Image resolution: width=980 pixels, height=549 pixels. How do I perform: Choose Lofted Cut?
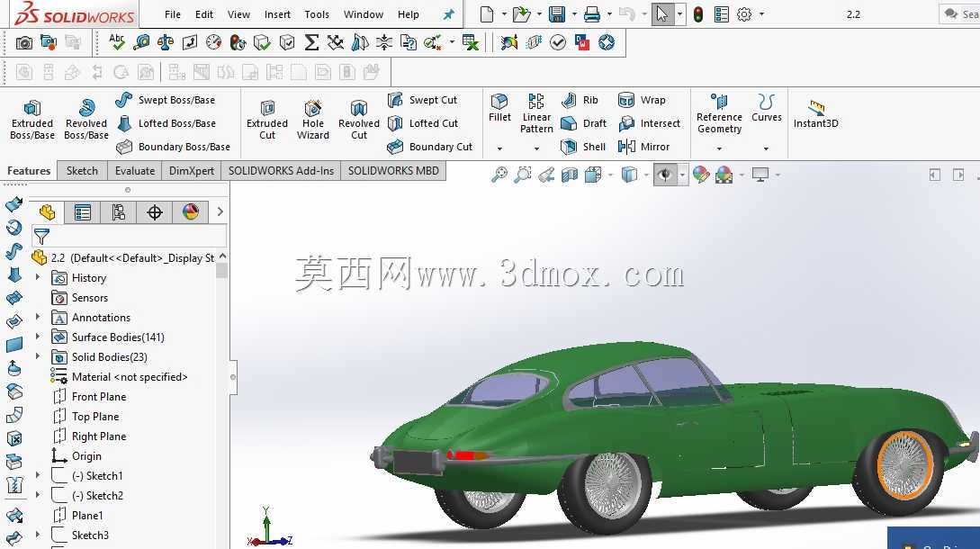[423, 123]
